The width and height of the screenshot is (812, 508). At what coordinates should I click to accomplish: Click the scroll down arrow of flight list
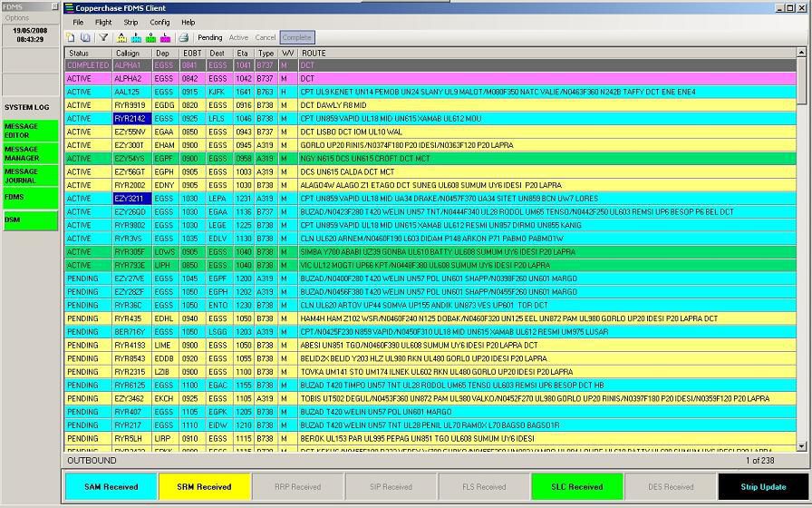click(x=801, y=445)
